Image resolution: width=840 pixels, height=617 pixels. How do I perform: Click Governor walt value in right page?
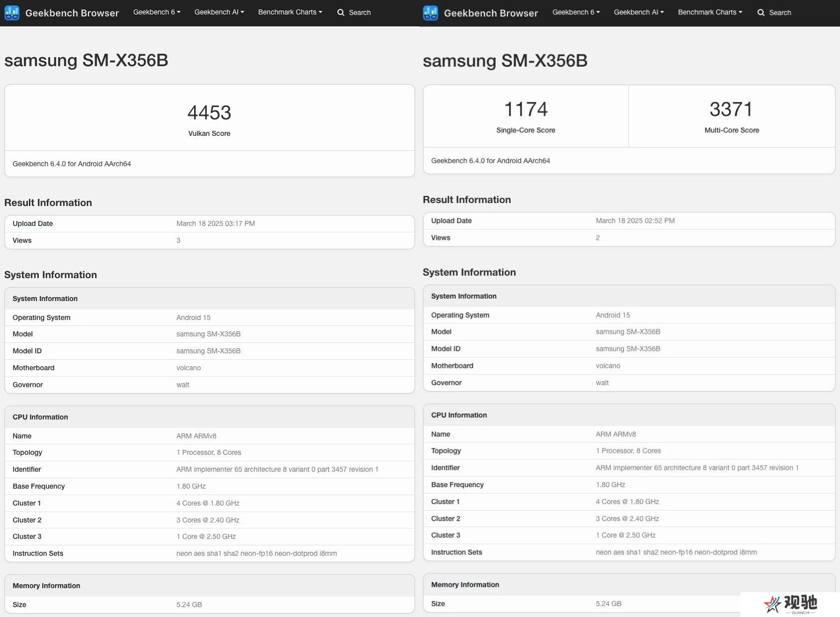tap(602, 383)
